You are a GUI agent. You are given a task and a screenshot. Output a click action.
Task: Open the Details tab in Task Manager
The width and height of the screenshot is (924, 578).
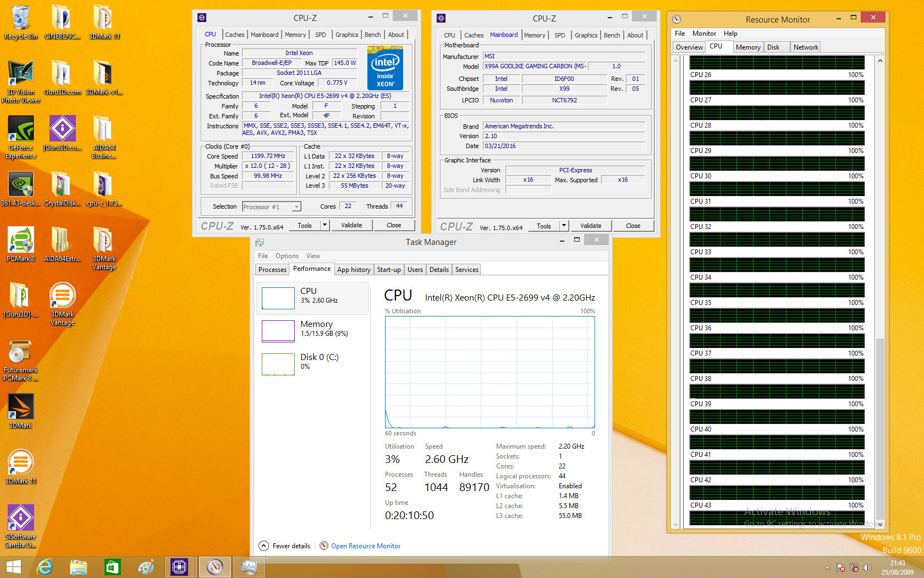tap(439, 270)
